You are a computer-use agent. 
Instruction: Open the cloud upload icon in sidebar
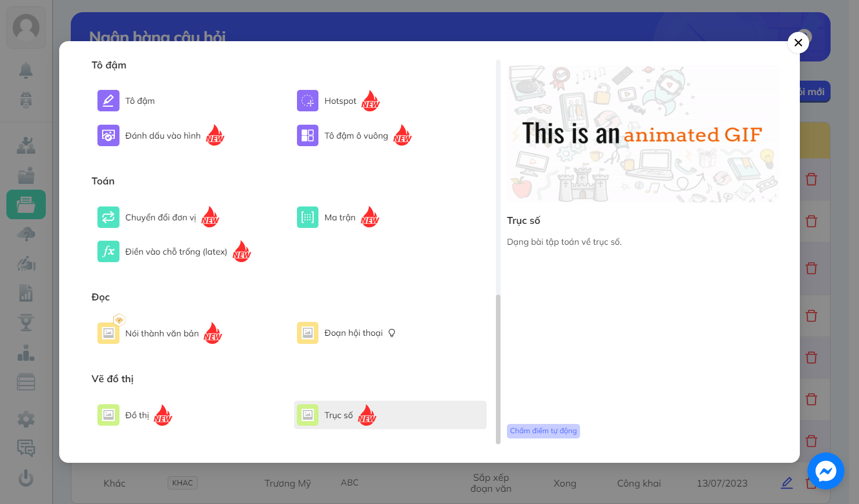point(26,234)
